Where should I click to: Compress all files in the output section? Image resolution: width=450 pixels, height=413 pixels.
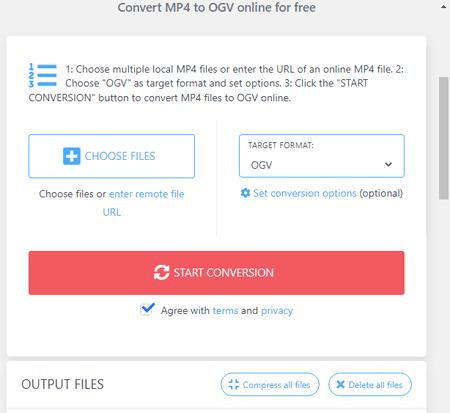click(270, 384)
